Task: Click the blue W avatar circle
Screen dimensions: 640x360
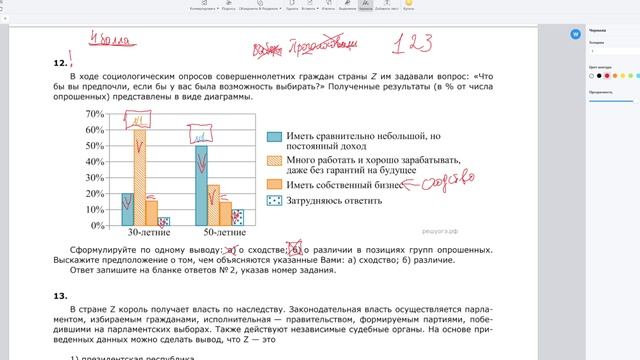Action: pos(576,34)
